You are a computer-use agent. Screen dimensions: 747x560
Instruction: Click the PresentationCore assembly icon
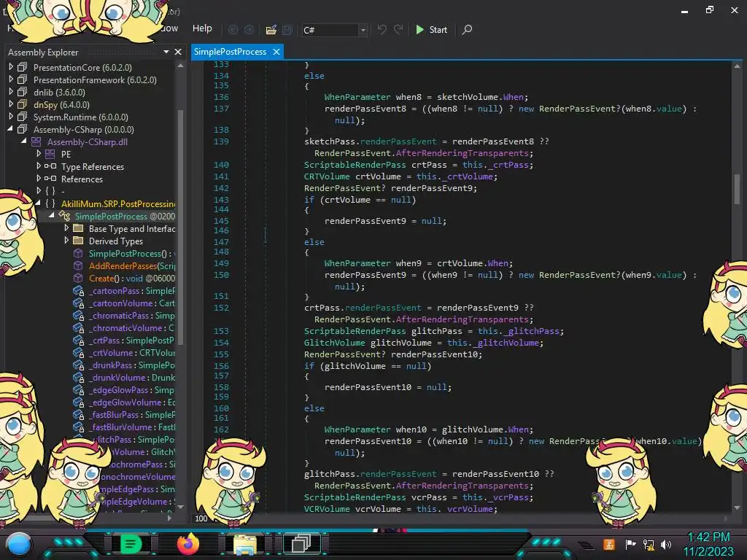(23, 67)
